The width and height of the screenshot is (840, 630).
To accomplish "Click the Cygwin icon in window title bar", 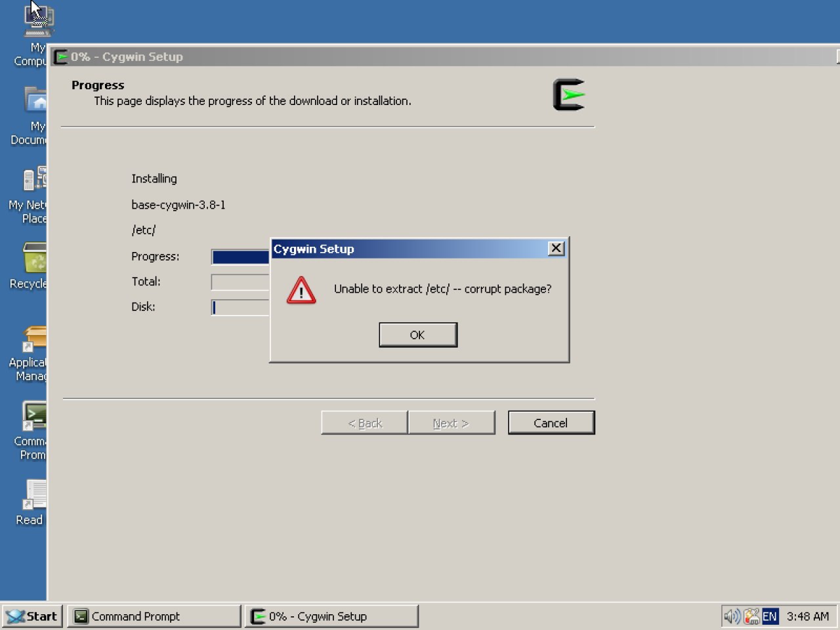I will (x=60, y=57).
